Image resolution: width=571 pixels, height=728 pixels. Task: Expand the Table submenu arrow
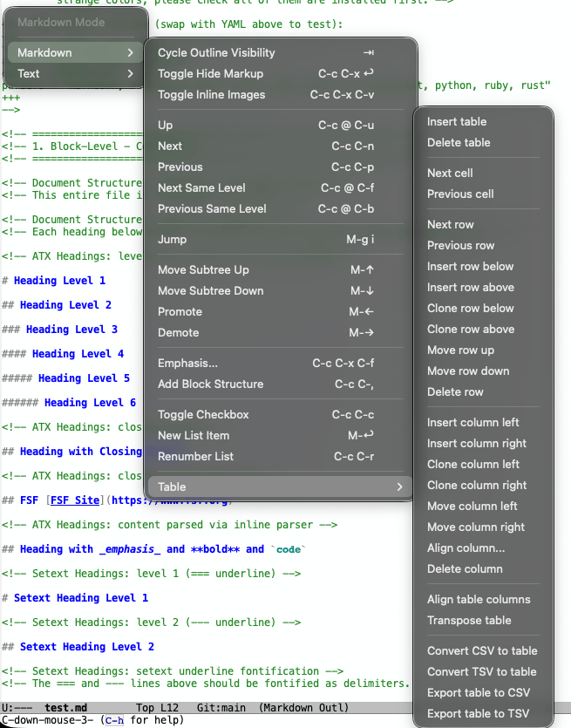[x=399, y=486]
